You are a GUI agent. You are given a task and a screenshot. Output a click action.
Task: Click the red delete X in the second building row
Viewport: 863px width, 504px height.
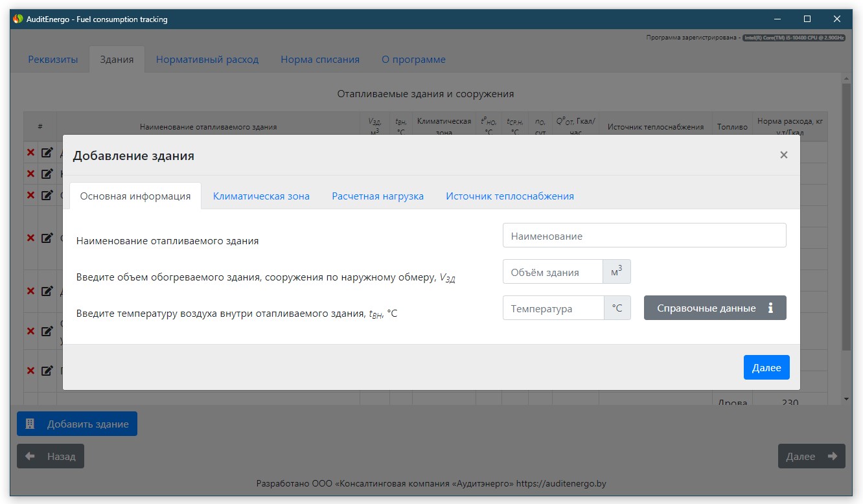click(30, 174)
